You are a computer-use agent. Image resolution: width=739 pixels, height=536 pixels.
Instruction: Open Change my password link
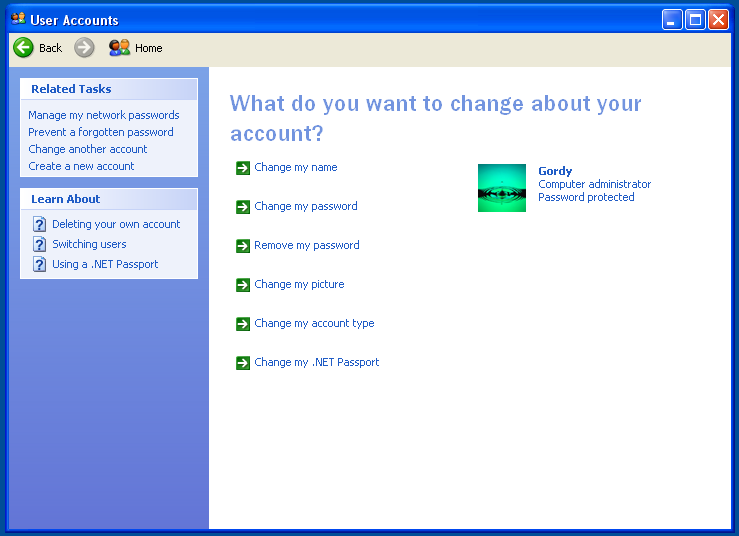click(x=305, y=206)
